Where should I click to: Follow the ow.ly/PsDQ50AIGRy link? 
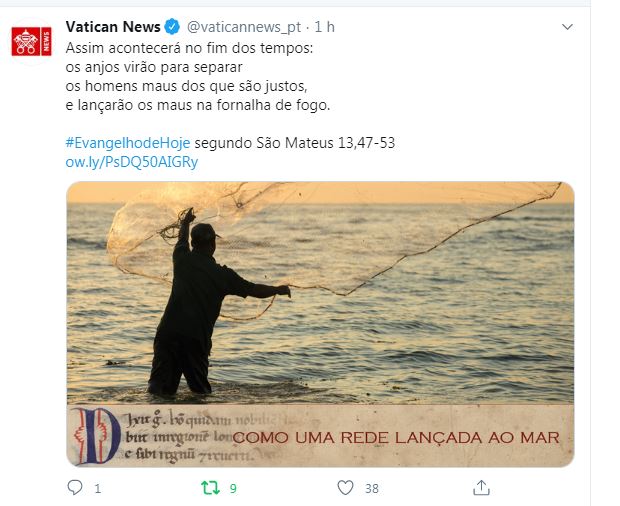click(x=132, y=162)
